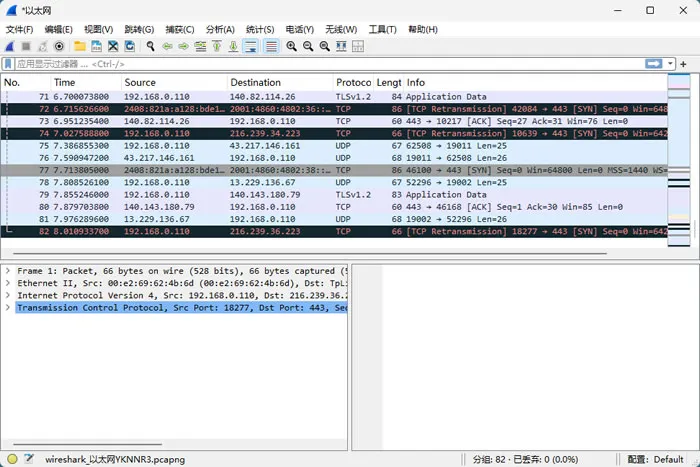Restart the current capture
This screenshot has width=700, height=467.
tap(42, 46)
